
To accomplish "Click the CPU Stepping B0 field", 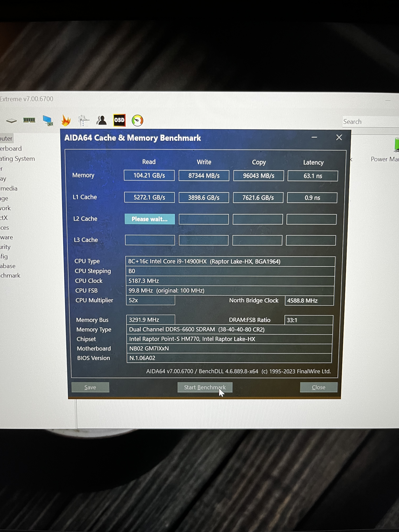I will point(230,271).
